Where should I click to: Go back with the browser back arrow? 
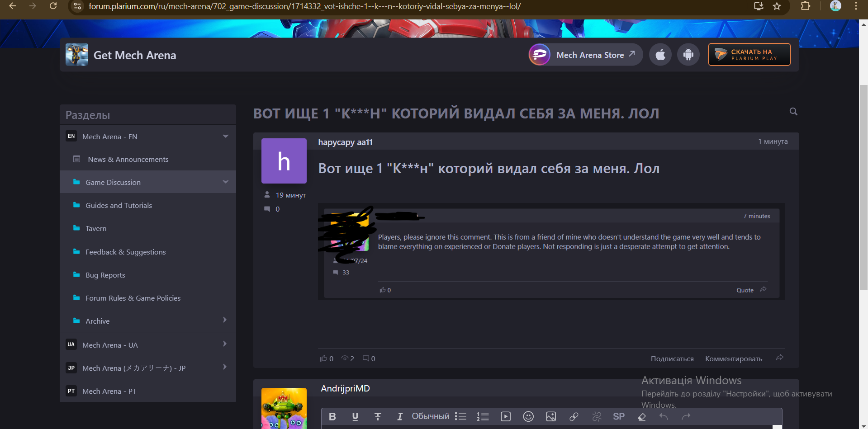[12, 6]
